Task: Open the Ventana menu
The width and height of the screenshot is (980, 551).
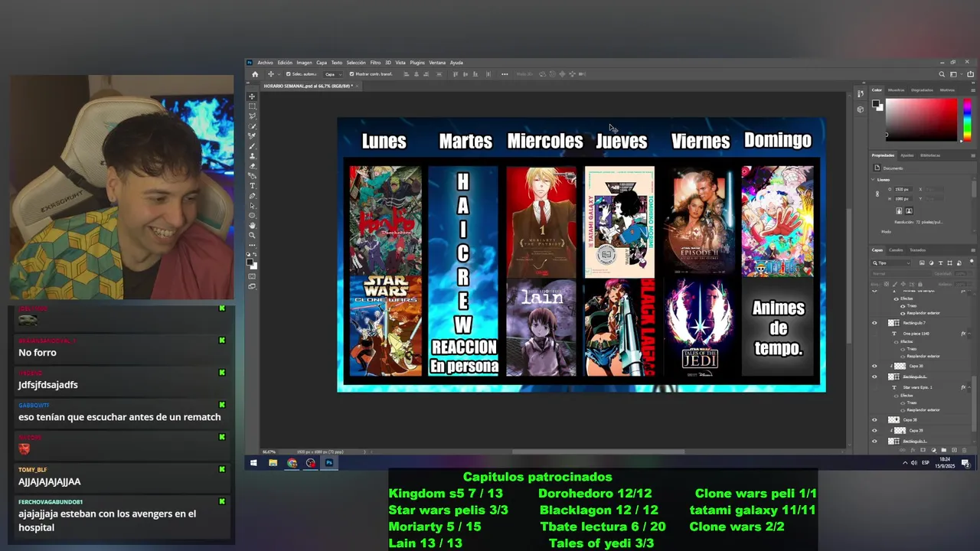Action: 437,63
